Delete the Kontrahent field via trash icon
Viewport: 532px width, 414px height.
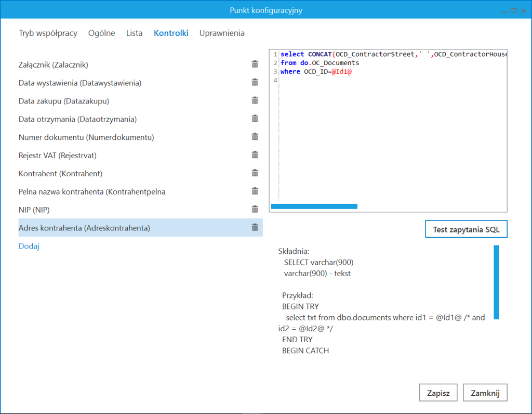[x=254, y=173]
